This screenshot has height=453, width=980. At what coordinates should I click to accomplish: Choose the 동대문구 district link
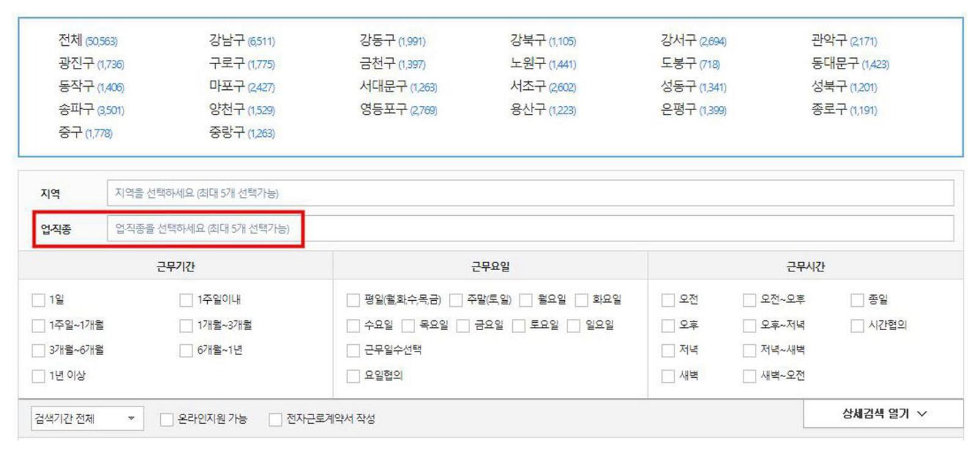point(850,64)
